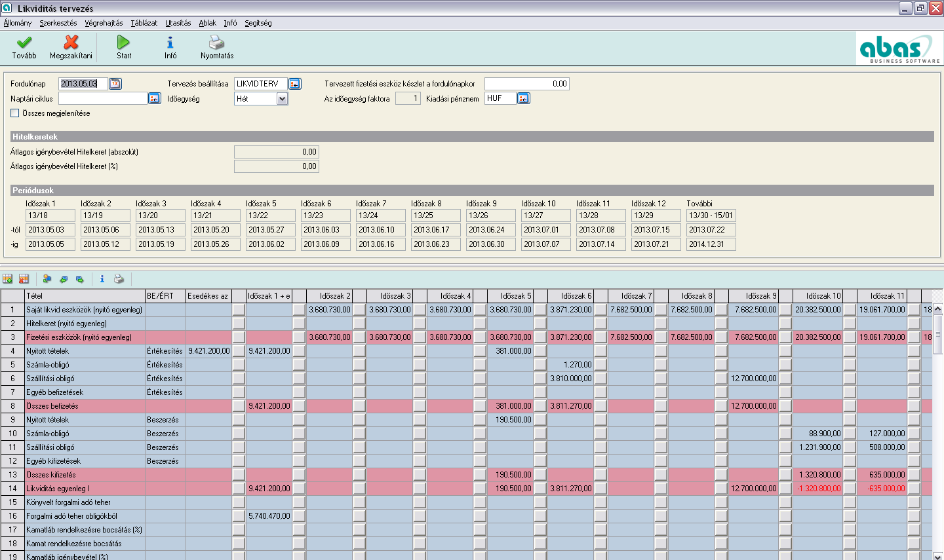Screen dimensions: 944x560
Task: Click the Időszak 5 table column header
Action: click(510, 296)
